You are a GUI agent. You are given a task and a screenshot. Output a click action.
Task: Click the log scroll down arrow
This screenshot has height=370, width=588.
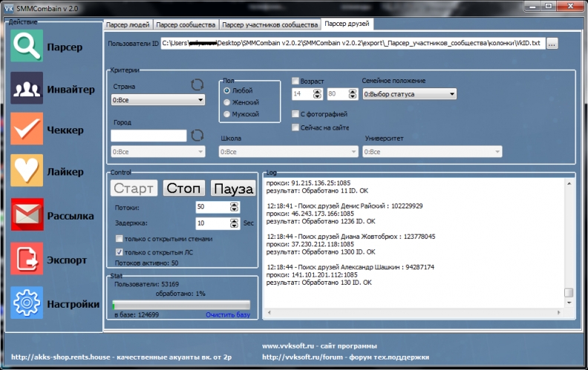[569, 303]
